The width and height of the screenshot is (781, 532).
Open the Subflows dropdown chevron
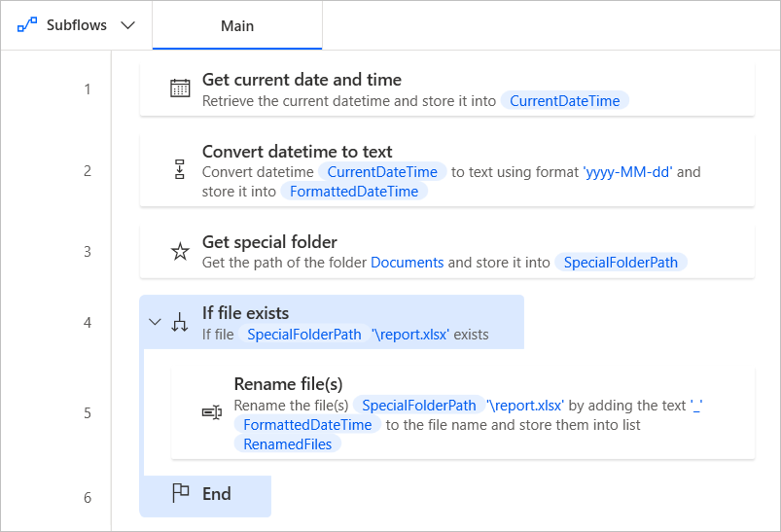(128, 25)
